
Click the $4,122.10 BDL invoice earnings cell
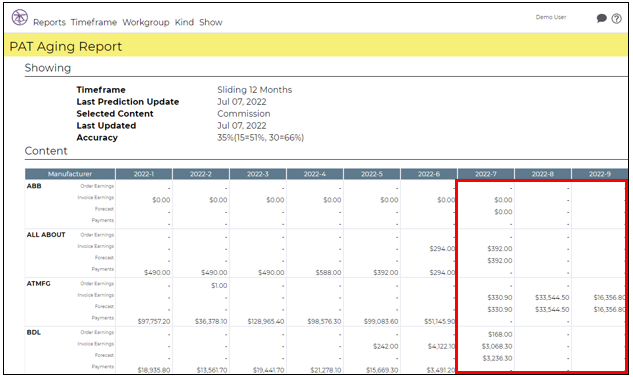pyautogui.click(x=441, y=346)
